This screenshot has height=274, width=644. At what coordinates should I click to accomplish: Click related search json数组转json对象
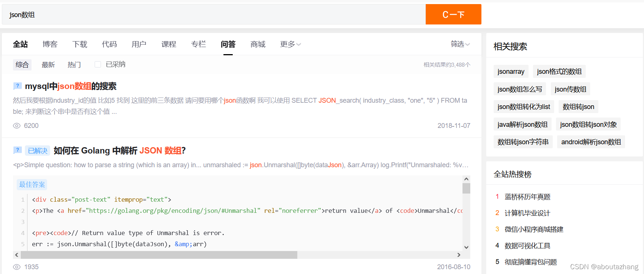[588, 124]
